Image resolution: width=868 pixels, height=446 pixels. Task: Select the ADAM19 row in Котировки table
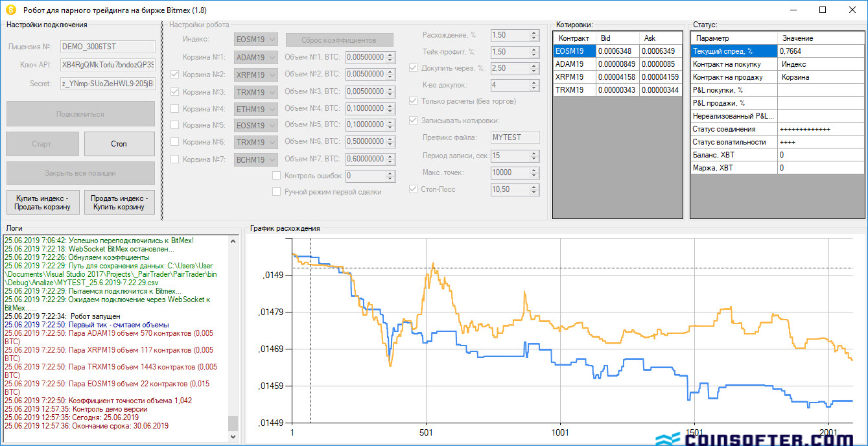point(618,64)
